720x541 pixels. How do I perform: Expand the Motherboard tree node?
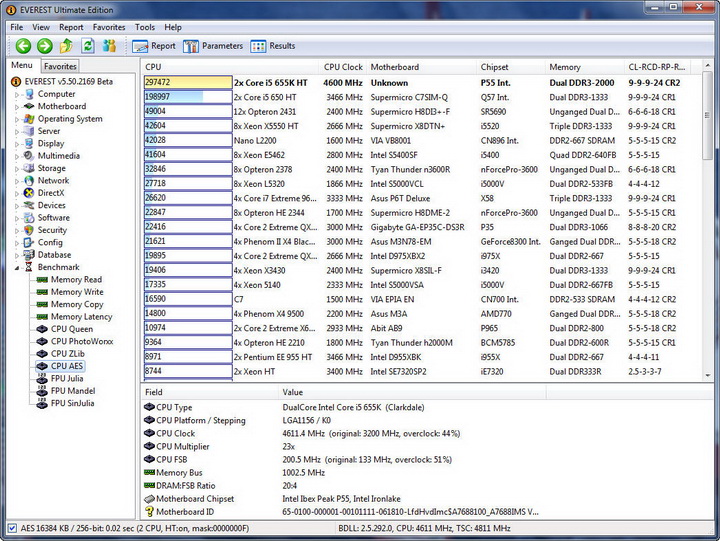17,107
